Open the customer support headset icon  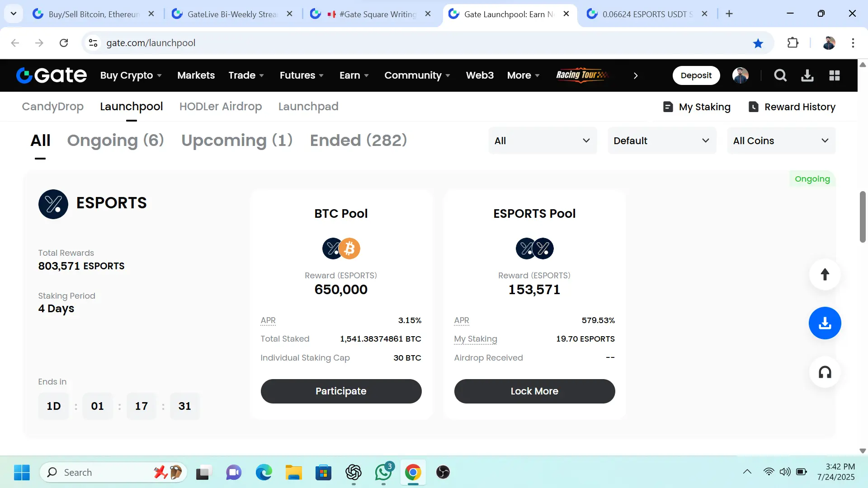tap(825, 372)
